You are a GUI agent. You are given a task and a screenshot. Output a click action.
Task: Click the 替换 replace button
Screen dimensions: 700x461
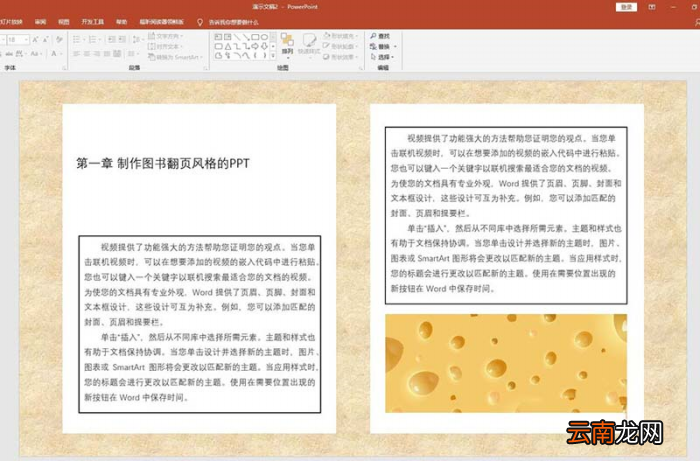tap(383, 46)
